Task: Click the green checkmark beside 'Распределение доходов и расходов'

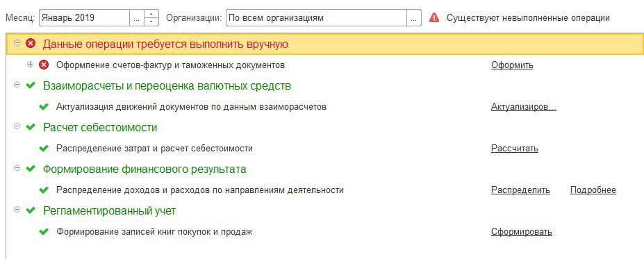Action: tap(44, 190)
